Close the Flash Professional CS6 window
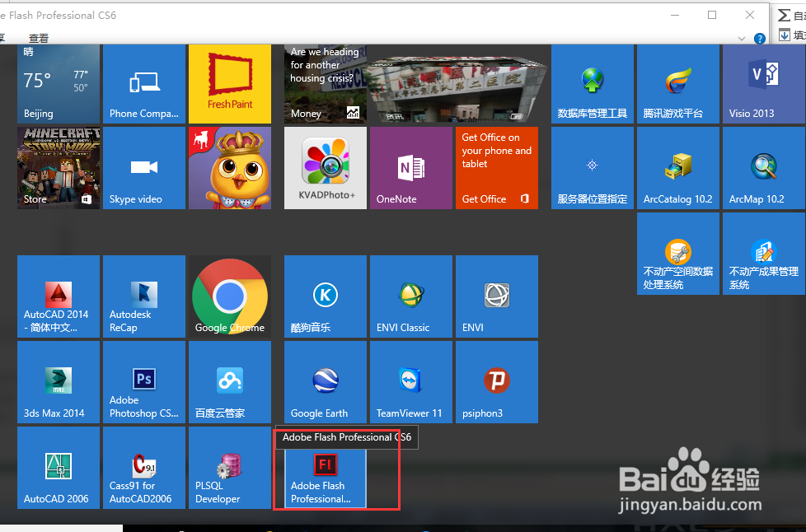Viewport: 806px width, 532px height. [x=750, y=15]
